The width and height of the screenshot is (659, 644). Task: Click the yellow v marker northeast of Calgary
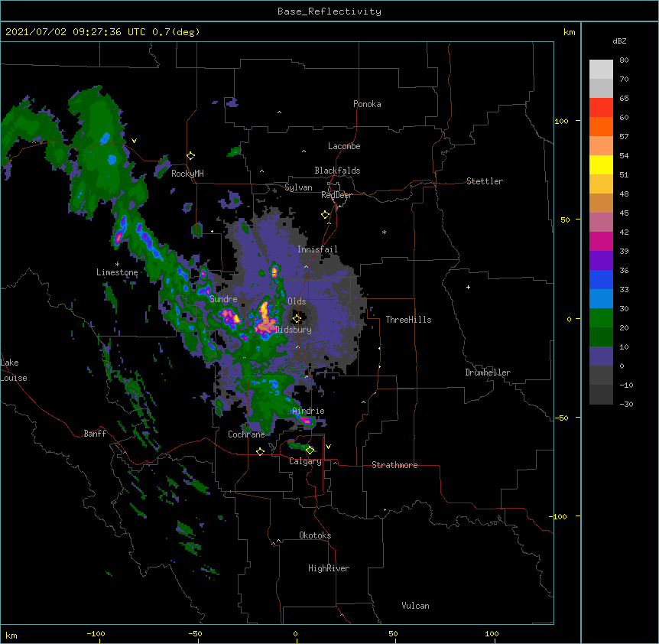(x=328, y=447)
